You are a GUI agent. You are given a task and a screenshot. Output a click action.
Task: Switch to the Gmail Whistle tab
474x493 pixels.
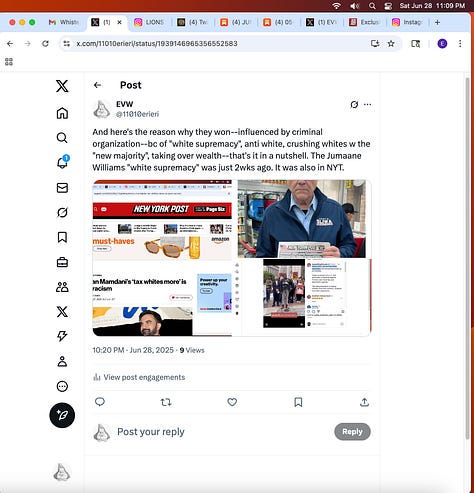(64, 22)
